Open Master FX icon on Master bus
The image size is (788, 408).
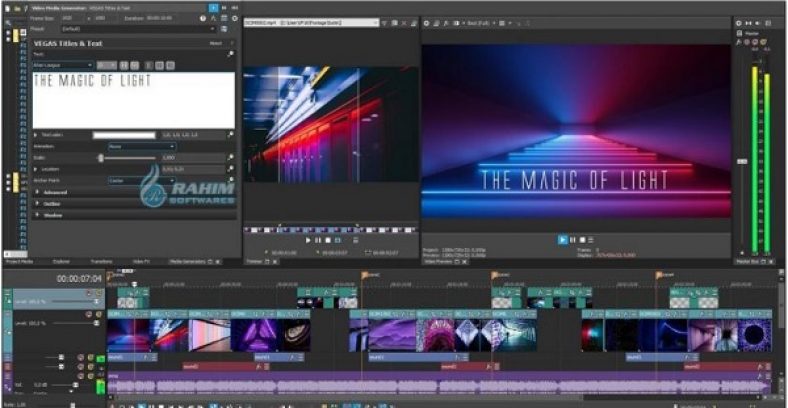tap(739, 42)
